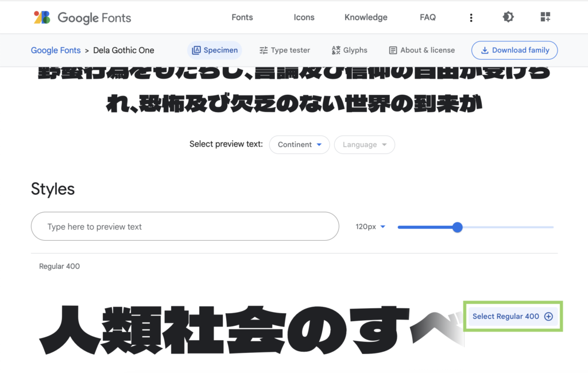The image size is (588, 373).
Task: Click the Google Fonts breadcrumb link
Action: pyautogui.click(x=56, y=51)
